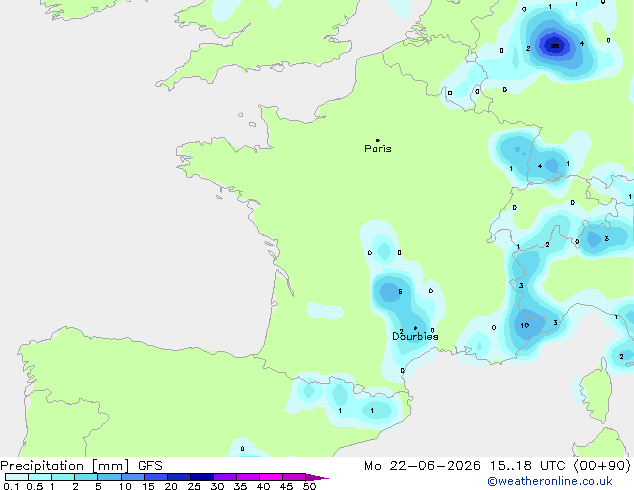The width and height of the screenshot is (634, 490).
Task: Select the 15–20 mm legend swatch
Action: 156,477
